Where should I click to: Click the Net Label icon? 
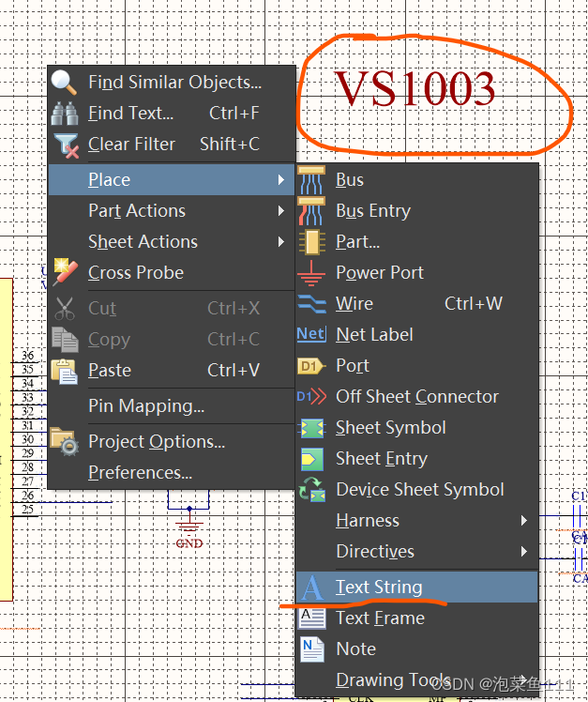[x=311, y=334]
